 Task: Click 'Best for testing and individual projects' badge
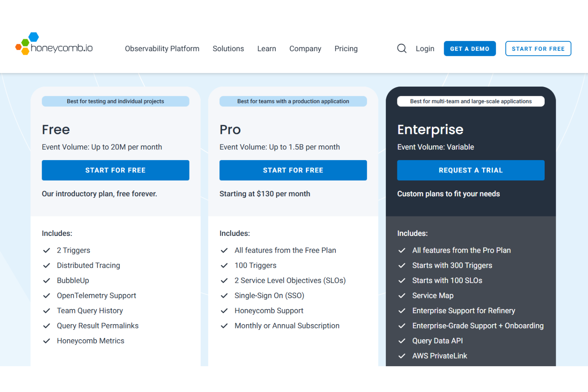coord(115,101)
